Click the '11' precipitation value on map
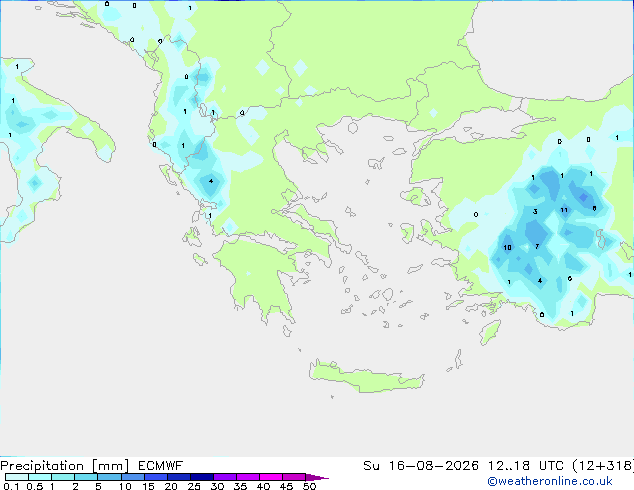 564,210
